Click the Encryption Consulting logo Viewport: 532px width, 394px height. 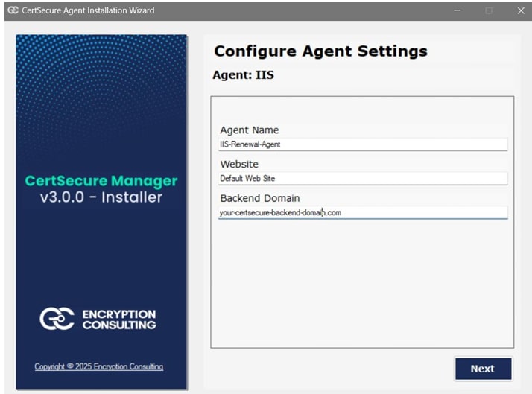point(98,319)
